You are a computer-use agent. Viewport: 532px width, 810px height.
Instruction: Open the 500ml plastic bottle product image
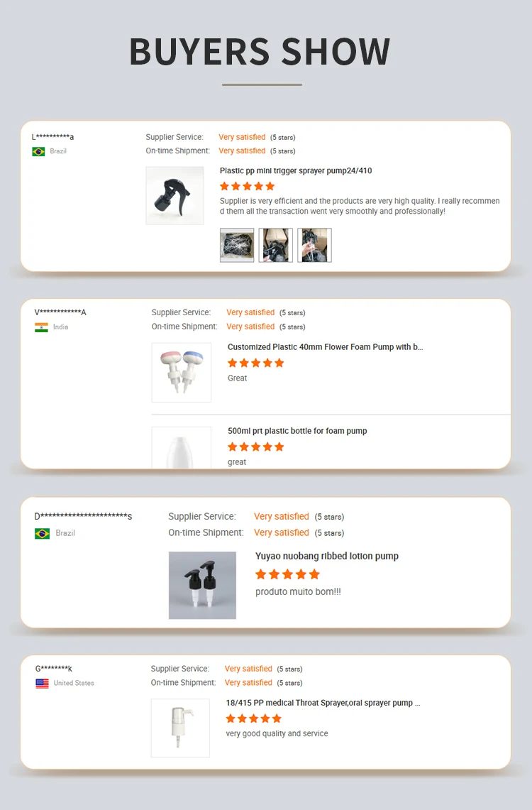[x=181, y=447]
